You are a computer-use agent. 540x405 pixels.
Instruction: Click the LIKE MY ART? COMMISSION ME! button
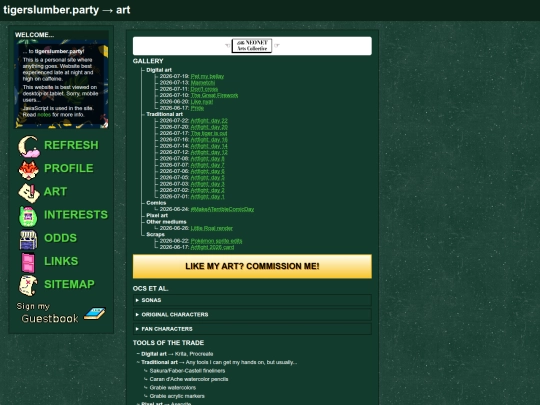click(x=252, y=266)
